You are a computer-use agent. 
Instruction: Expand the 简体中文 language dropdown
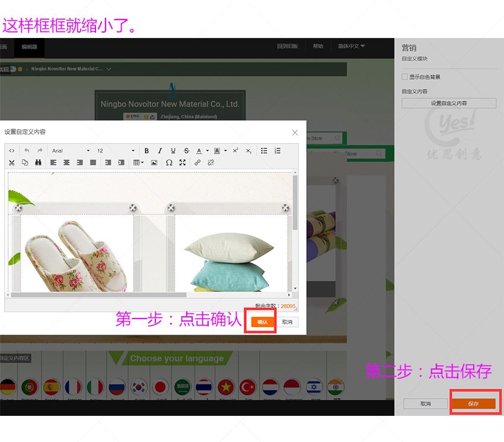pyautogui.click(x=351, y=46)
